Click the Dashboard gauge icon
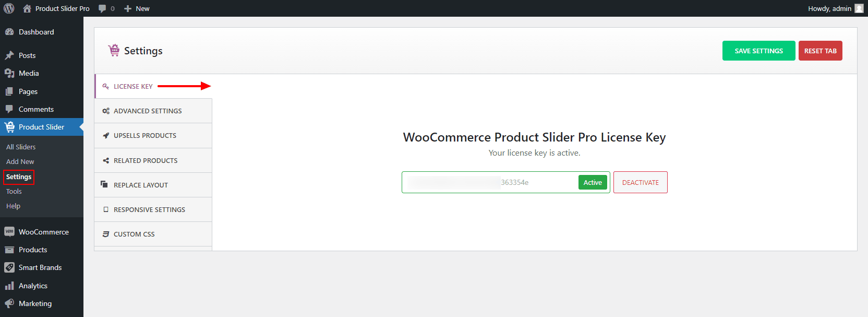The height and width of the screenshot is (317, 868). tap(9, 32)
